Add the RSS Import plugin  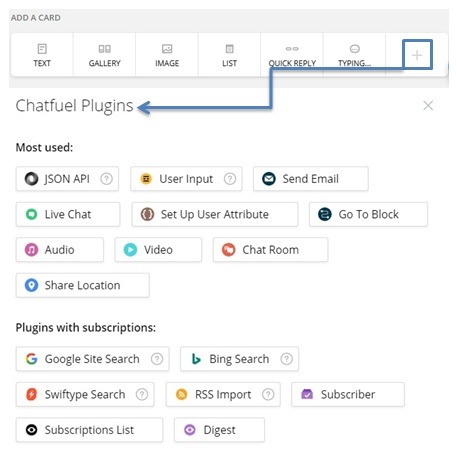pyautogui.click(x=223, y=395)
